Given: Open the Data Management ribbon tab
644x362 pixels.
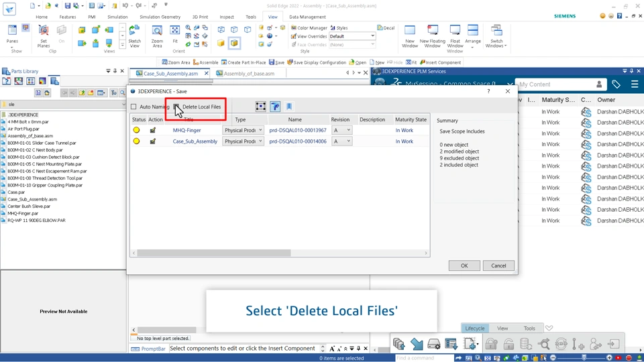Looking at the screenshot, I should pos(307,17).
